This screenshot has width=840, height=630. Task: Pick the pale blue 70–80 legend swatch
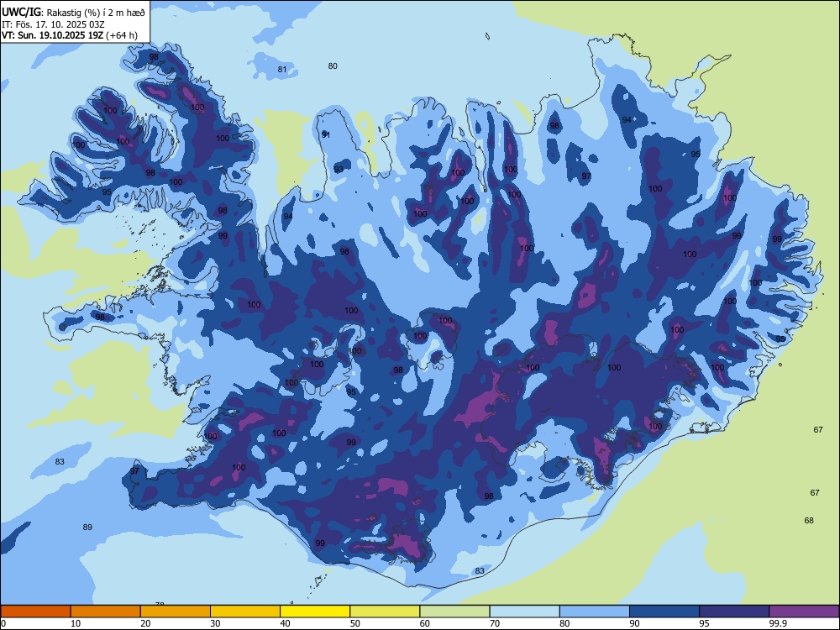pyautogui.click(x=524, y=612)
